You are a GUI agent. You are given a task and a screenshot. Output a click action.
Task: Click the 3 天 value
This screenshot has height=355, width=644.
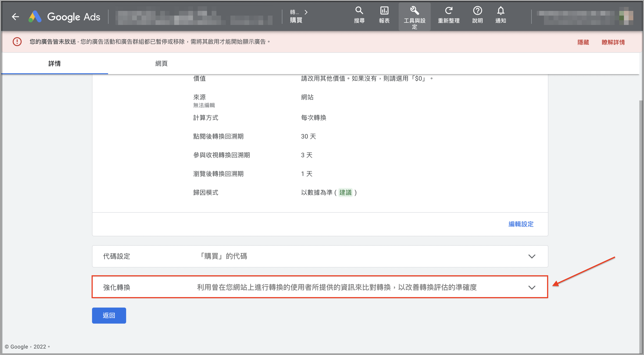coord(307,155)
